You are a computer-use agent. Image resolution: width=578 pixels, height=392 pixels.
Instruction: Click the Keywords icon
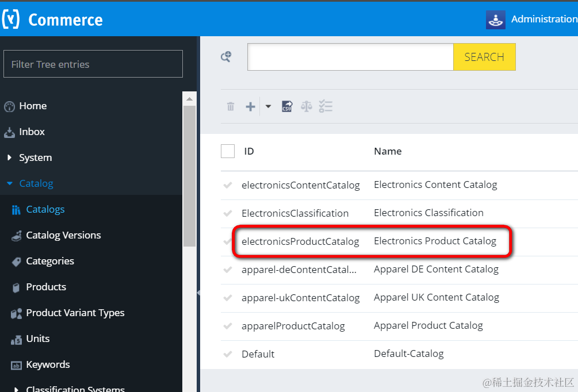point(16,366)
